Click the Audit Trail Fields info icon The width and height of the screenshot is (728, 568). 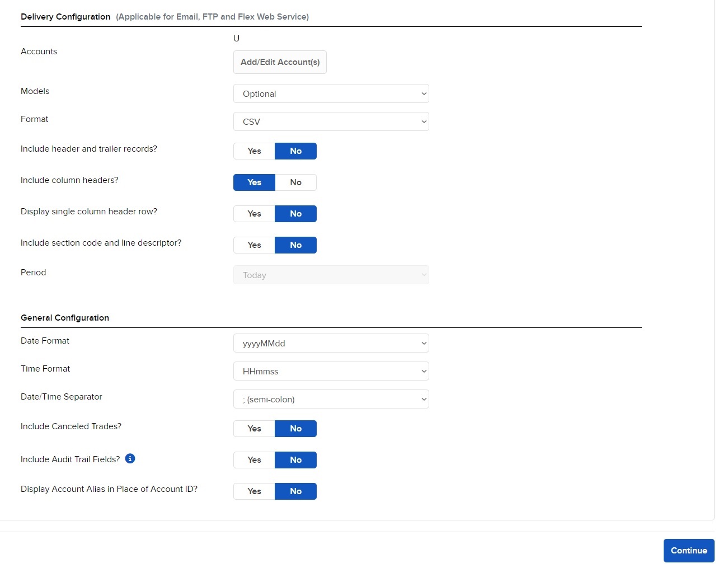tap(130, 459)
